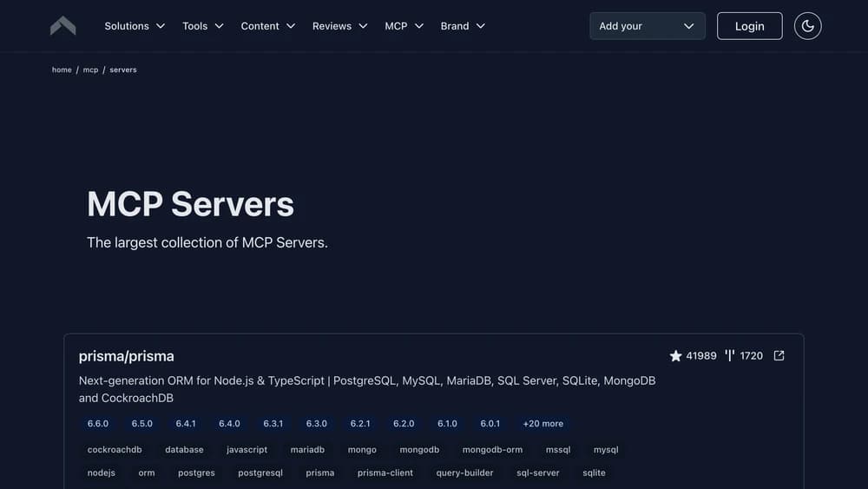Viewport: 868px width, 489px height.
Task: Click the prisma topic tag
Action: 320,473
